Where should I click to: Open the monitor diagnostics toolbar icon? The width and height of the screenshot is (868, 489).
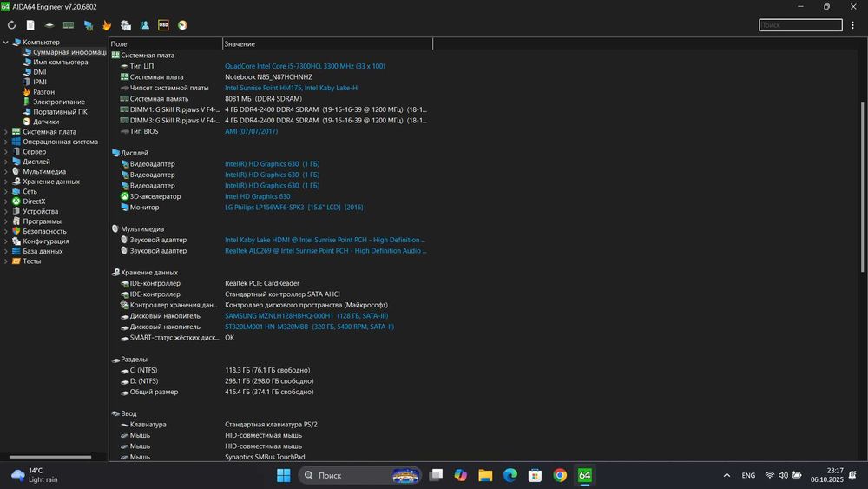[x=88, y=25]
